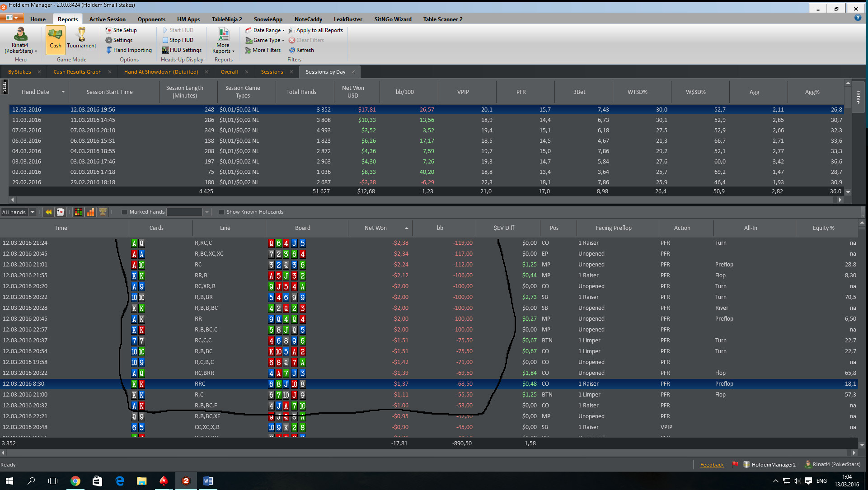Open HM Apps ribbon tab
The height and width of the screenshot is (490, 868).
[x=188, y=19]
